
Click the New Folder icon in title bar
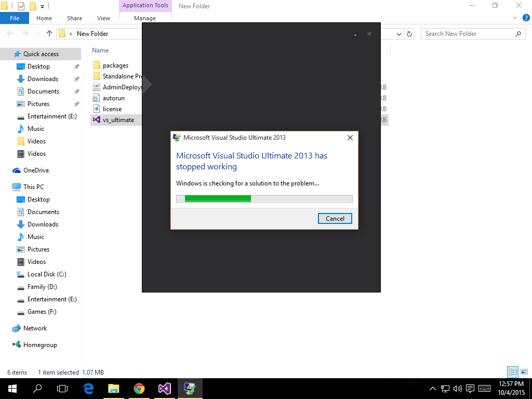coord(33,6)
